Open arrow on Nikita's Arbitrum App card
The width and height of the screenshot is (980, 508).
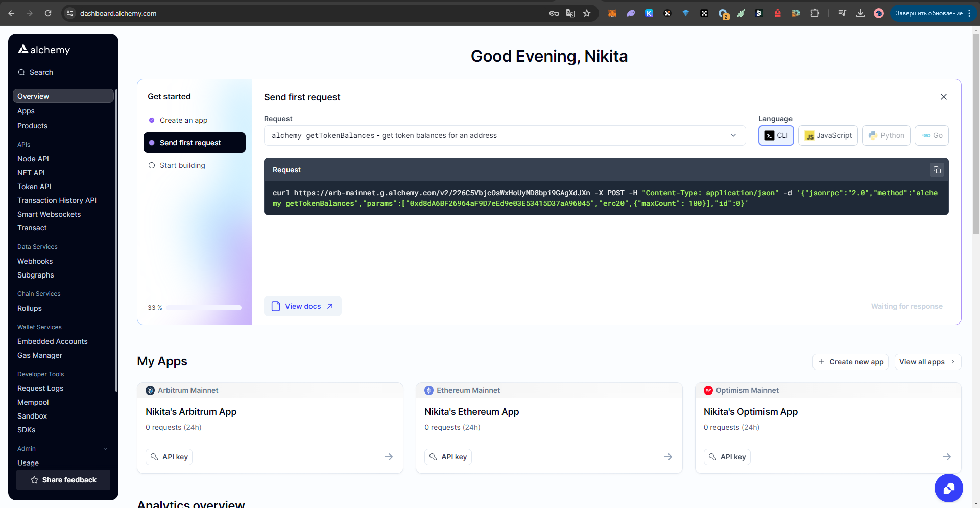(389, 457)
